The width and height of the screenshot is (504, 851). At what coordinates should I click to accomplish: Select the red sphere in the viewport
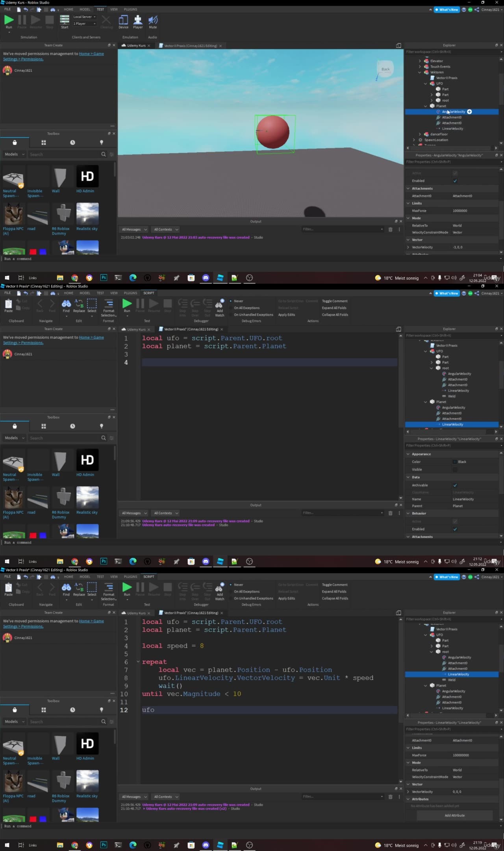coord(273,132)
